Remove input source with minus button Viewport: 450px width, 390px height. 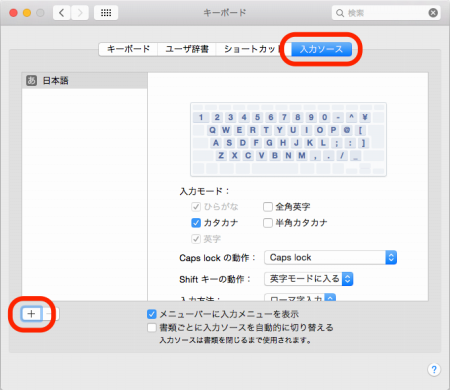tap(50, 314)
